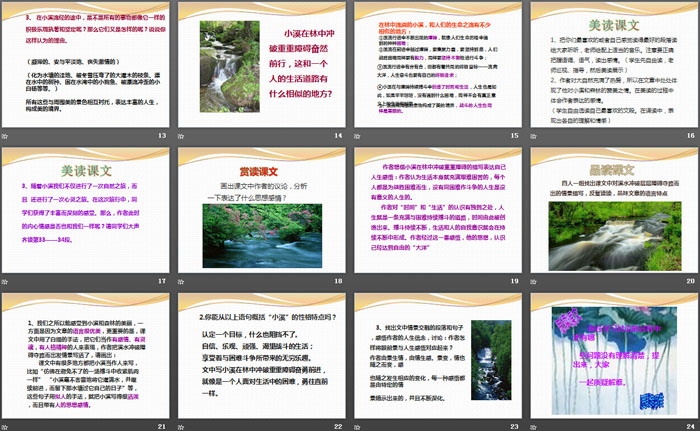Preview animation via star icon below slide 16

pyautogui.click(x=532, y=136)
